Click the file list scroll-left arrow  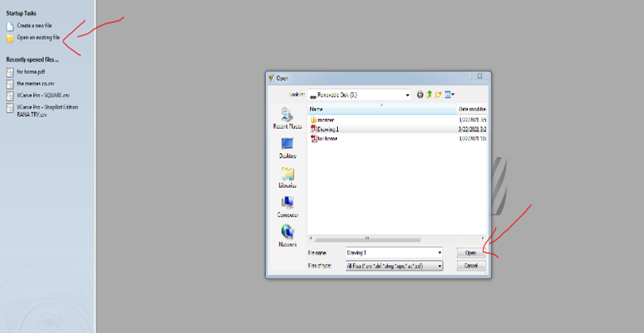pyautogui.click(x=311, y=238)
